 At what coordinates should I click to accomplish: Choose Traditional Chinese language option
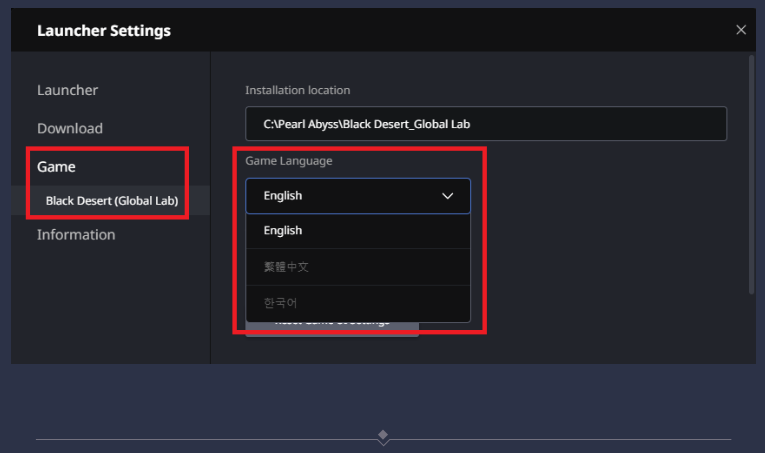click(x=358, y=267)
